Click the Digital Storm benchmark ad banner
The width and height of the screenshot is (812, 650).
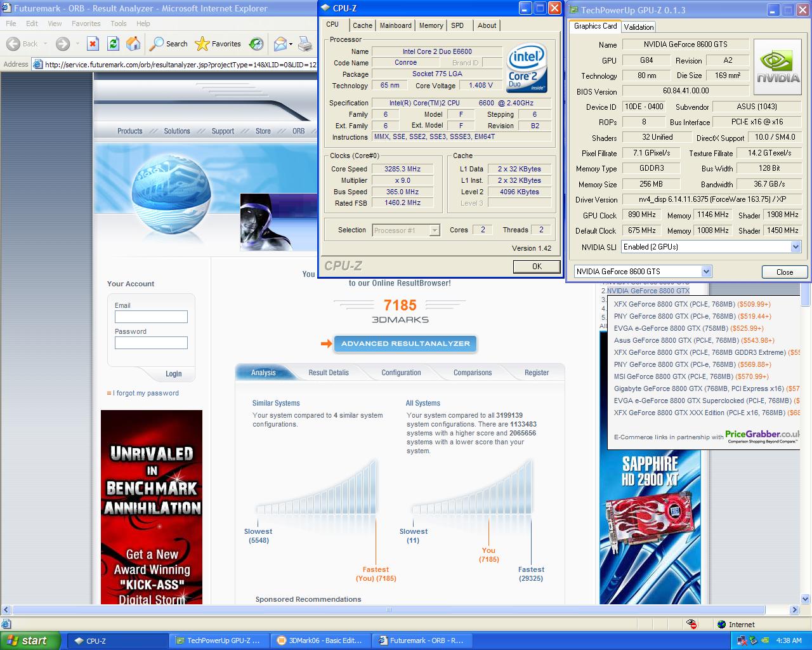[x=152, y=507]
